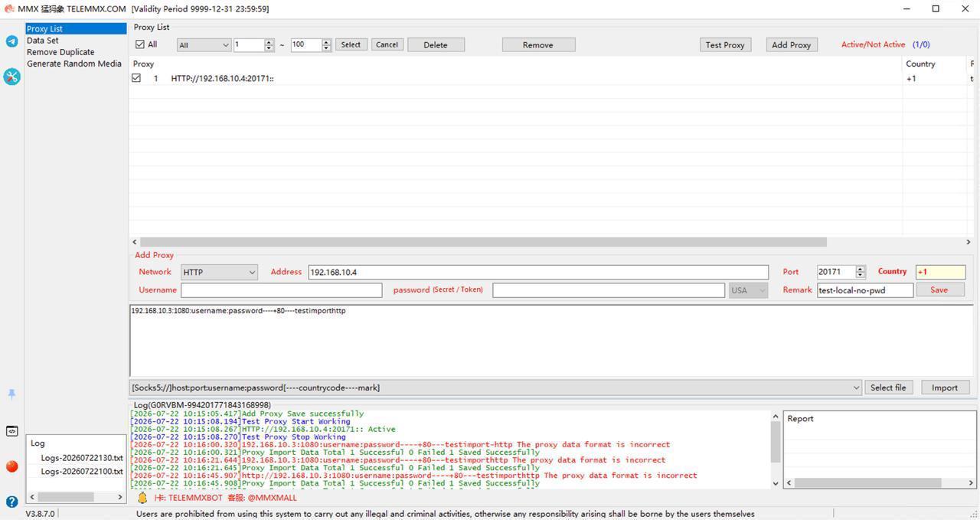The height and width of the screenshot is (520, 980).
Task: Click inside the proxy import text area
Action: pos(551,341)
